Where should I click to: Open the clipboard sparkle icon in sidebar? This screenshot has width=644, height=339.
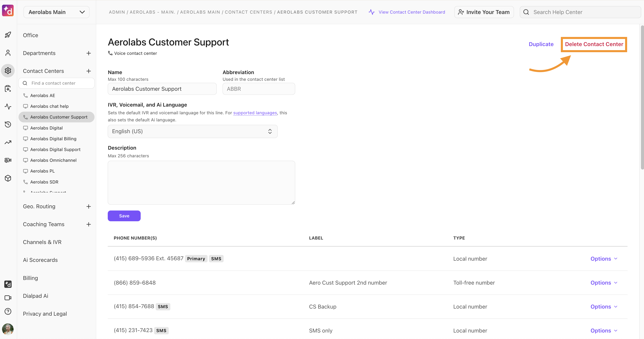(8, 89)
